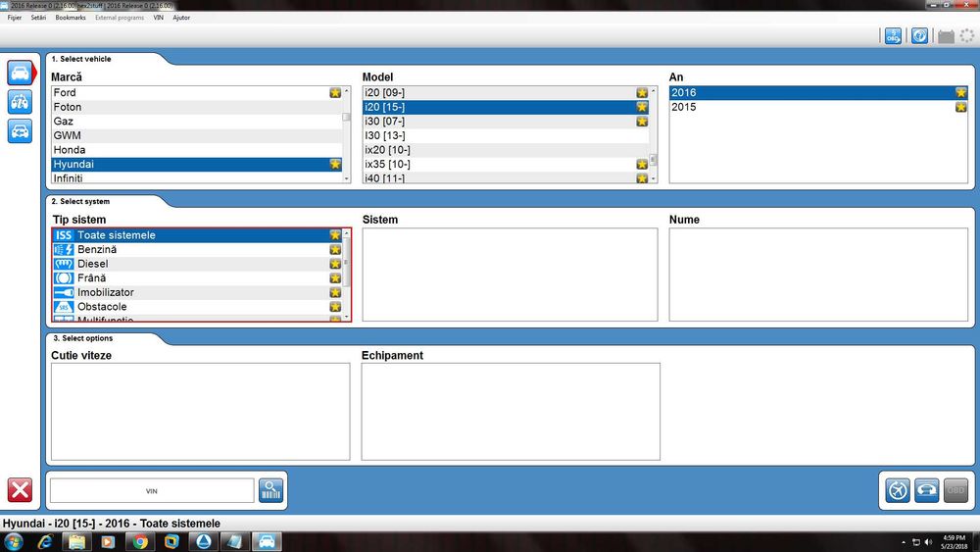Viewport: 980px width, 552px height.
Task: Open the help/info toolbar icon
Action: click(919, 36)
